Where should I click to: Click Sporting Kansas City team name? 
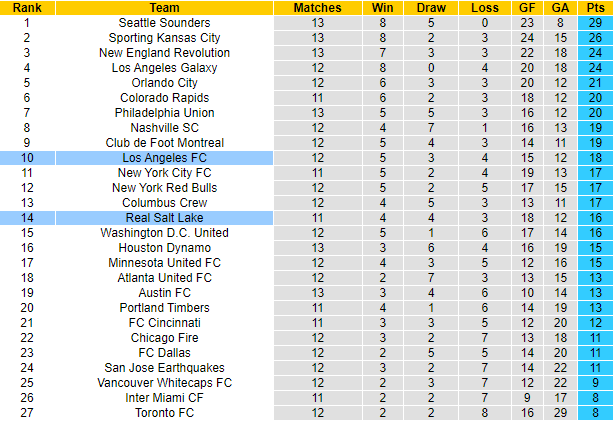[x=164, y=38]
